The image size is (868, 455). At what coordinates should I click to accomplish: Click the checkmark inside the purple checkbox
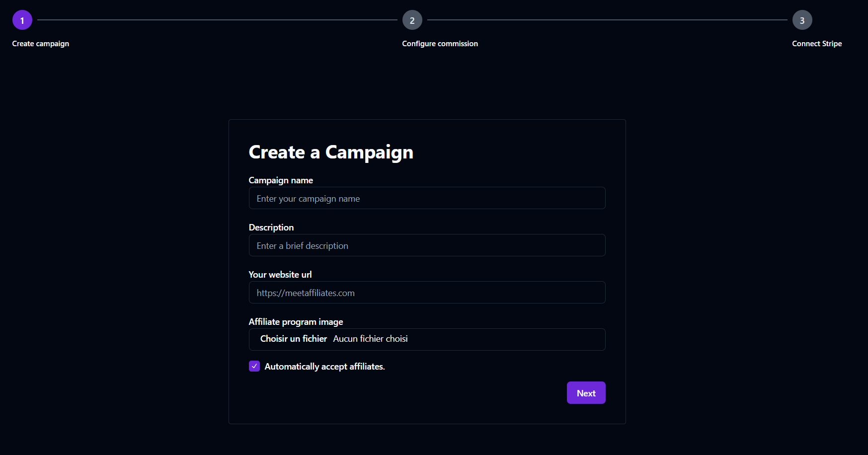point(254,366)
